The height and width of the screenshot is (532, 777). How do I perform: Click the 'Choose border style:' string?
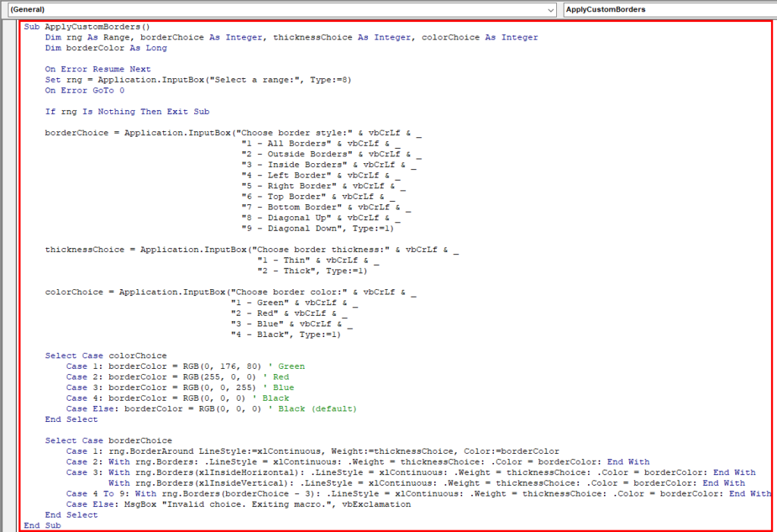(294, 133)
